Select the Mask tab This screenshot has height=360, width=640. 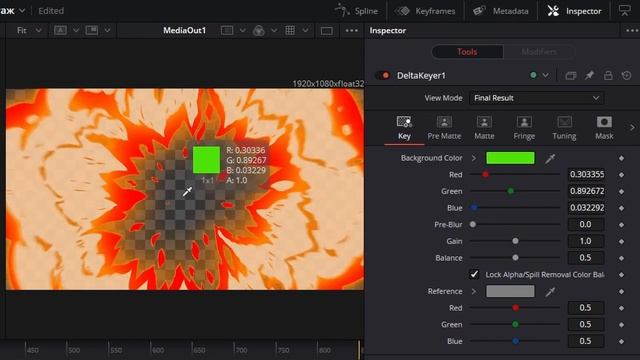point(604,128)
